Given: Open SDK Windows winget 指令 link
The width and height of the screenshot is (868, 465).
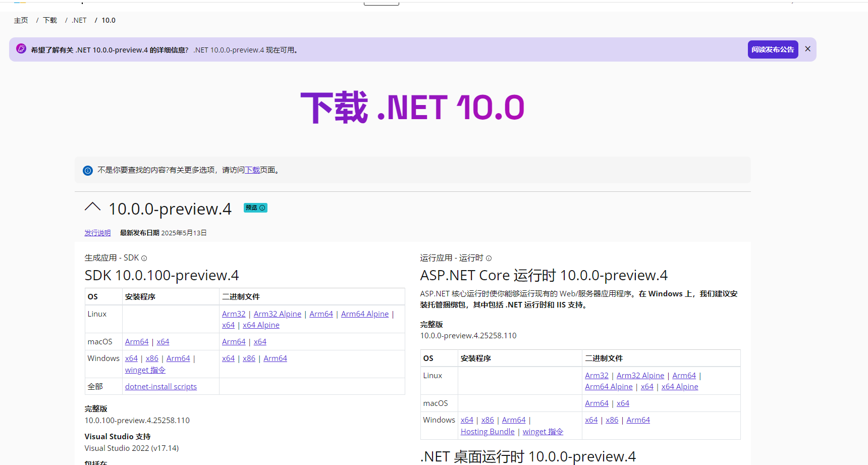Looking at the screenshot, I should [x=145, y=370].
